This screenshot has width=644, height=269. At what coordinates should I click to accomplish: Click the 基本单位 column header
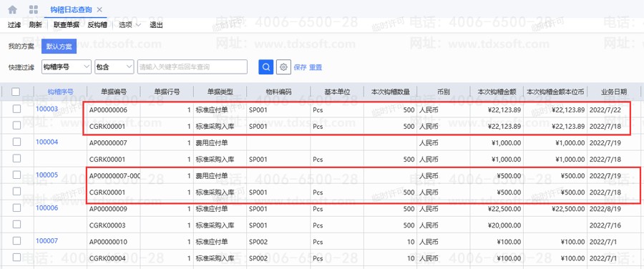(x=337, y=92)
